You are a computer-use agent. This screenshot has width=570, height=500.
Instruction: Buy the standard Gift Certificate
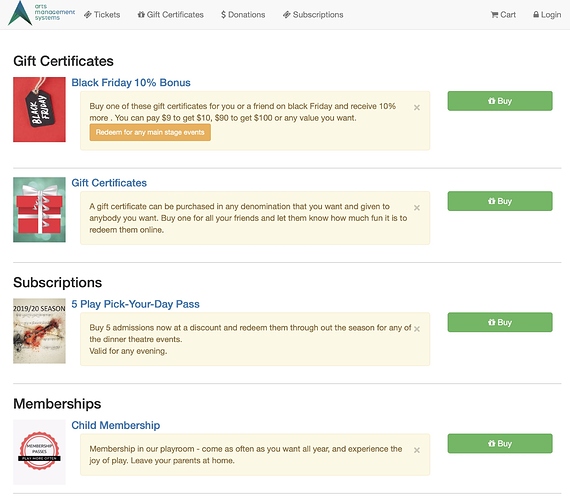pyautogui.click(x=500, y=201)
